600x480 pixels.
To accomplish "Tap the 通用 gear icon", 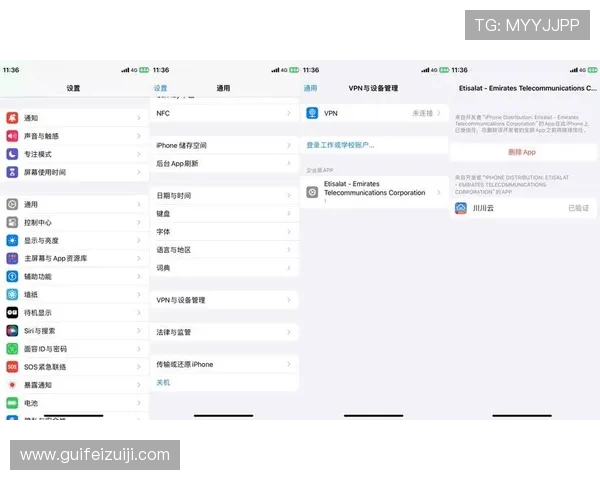I will [12, 204].
